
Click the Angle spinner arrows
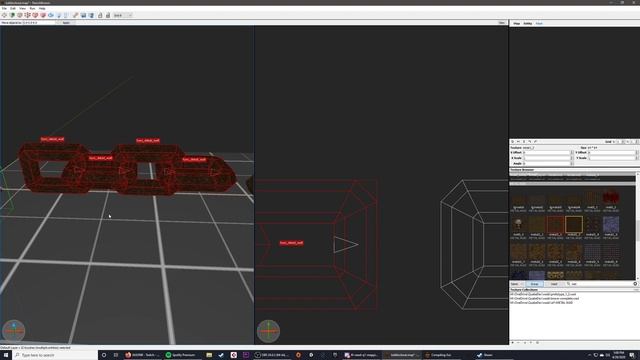pos(572,164)
